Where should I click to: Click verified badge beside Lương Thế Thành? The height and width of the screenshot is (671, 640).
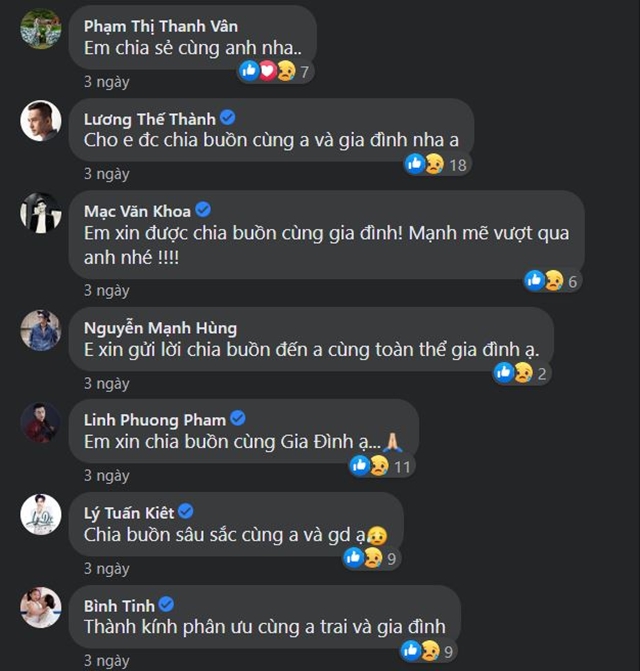[227, 118]
